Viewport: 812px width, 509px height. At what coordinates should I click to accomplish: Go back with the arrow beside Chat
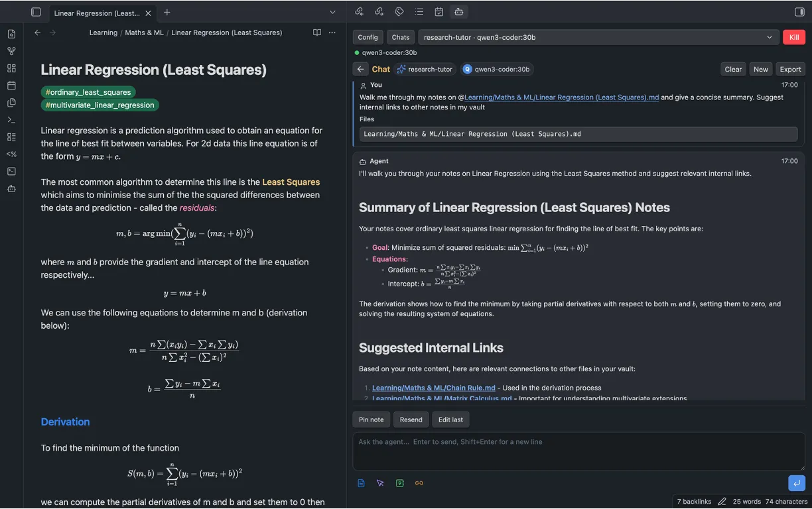click(360, 69)
